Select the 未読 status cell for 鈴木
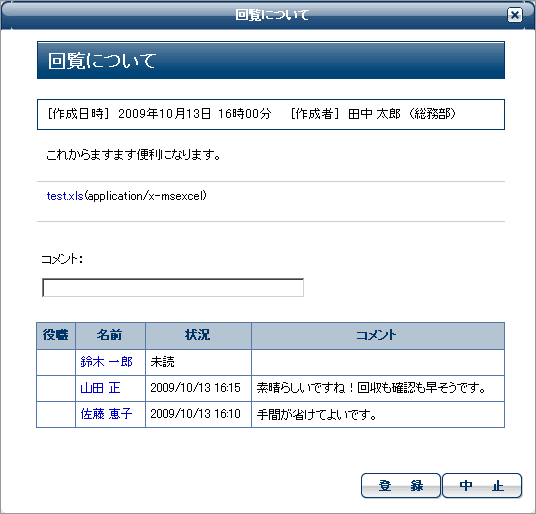536x514 pixels. click(198, 362)
